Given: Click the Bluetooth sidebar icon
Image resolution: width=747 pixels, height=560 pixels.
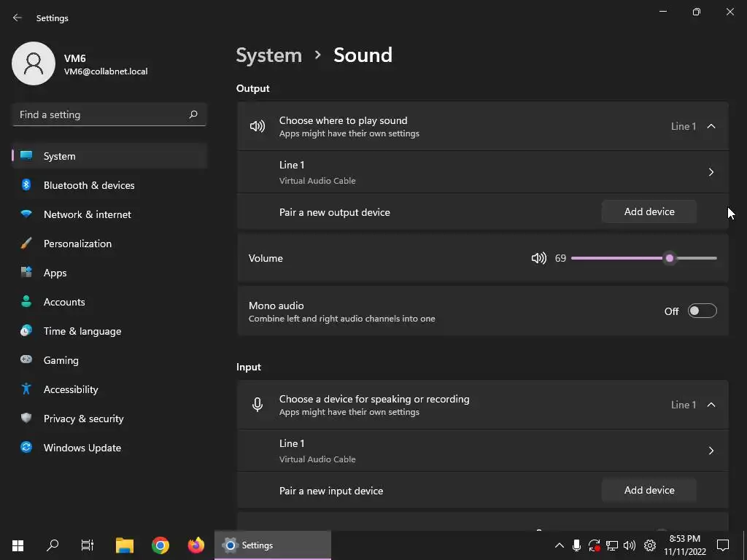Looking at the screenshot, I should (26, 184).
